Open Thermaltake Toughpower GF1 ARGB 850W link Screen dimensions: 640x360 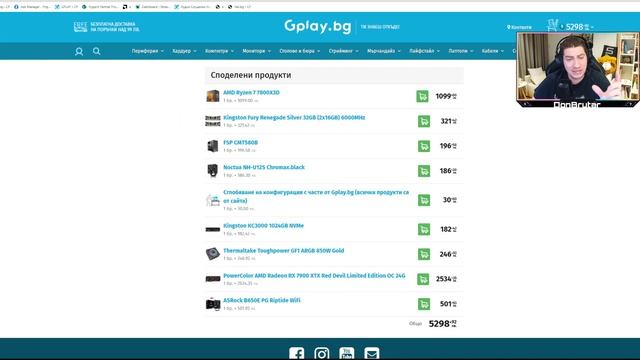pos(284,251)
